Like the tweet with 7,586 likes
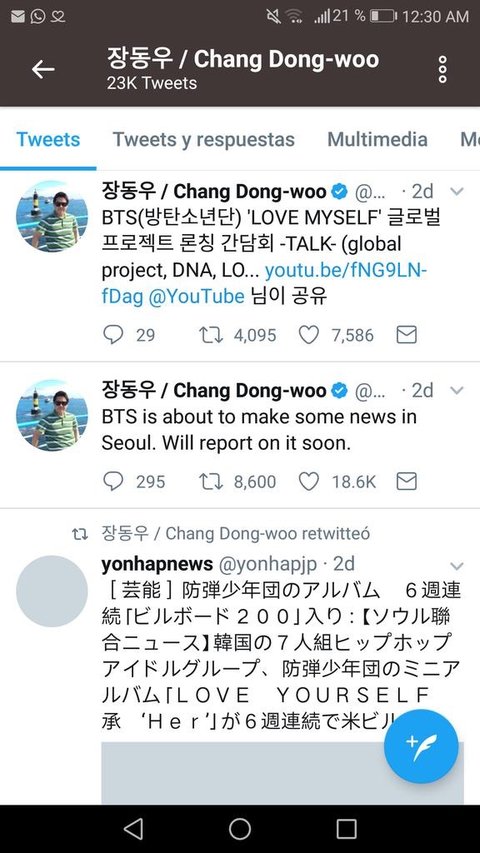Viewport: 480px width, 853px height. click(x=309, y=335)
